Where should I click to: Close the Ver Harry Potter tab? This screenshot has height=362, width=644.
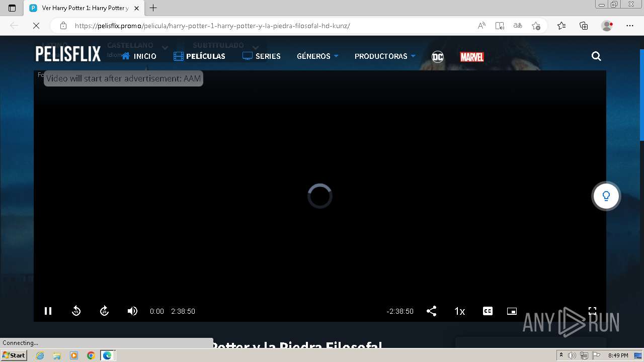tap(136, 8)
